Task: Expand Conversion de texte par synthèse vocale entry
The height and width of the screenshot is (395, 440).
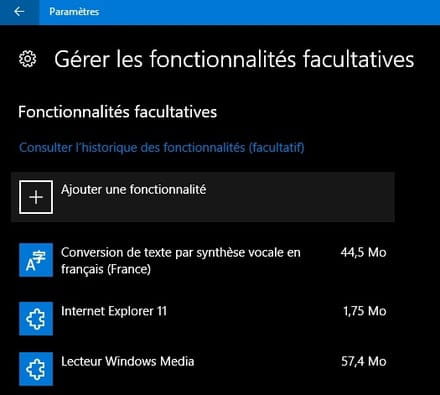Action: coord(203,260)
